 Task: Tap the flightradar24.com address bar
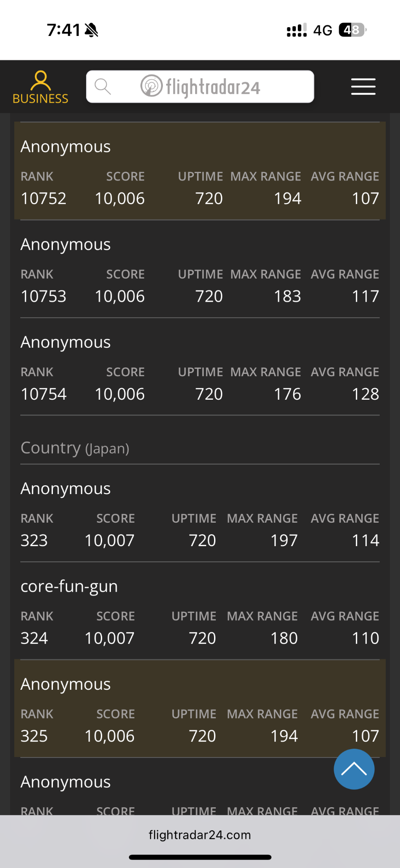click(x=200, y=835)
